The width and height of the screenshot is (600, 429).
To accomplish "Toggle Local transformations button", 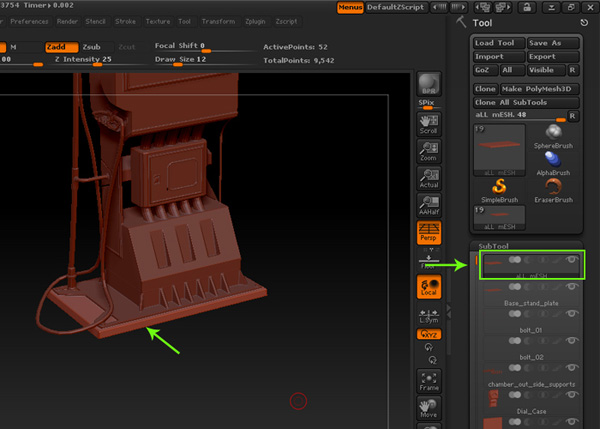I will (429, 287).
